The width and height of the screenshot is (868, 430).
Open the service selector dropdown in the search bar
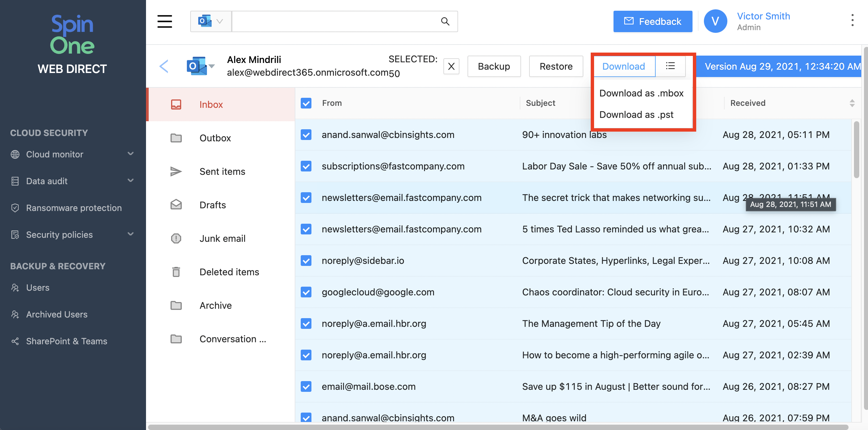coord(219,21)
